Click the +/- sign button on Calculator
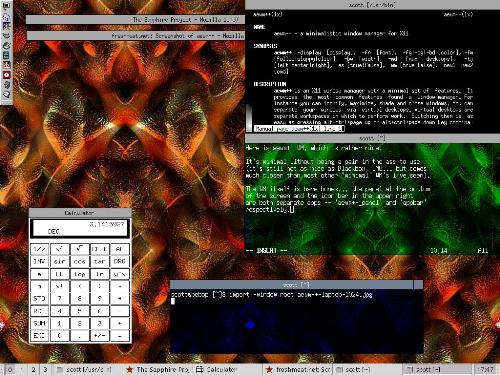500x375 pixels. [x=99, y=336]
